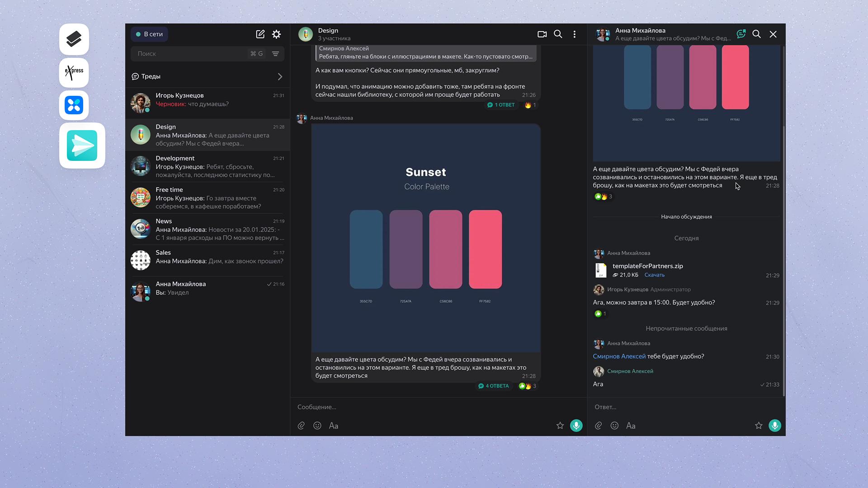This screenshot has width=868, height=488.
Task: Click the Скачать link for templateForPartners.zip
Action: 654,275
